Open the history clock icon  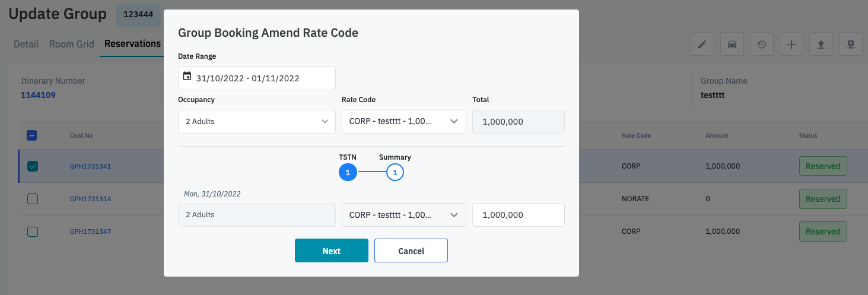coord(762,45)
